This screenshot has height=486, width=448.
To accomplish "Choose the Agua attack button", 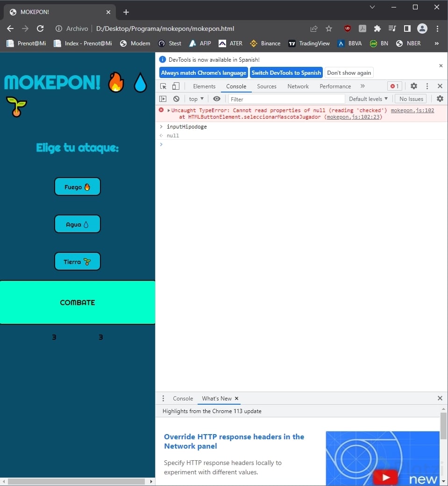I will [78, 224].
